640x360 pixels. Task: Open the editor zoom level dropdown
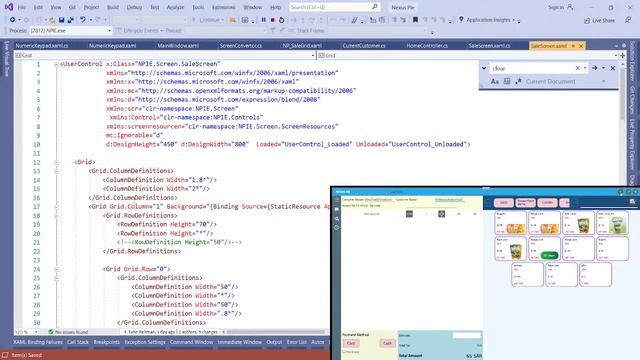36,332
